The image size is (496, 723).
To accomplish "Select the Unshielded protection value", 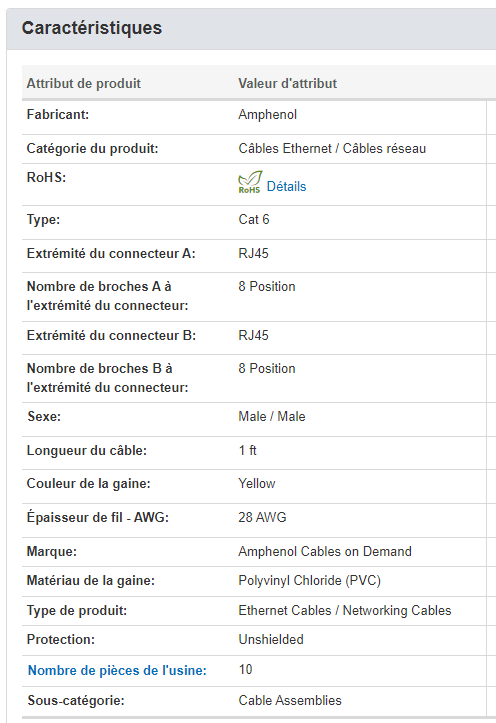I will [271, 640].
